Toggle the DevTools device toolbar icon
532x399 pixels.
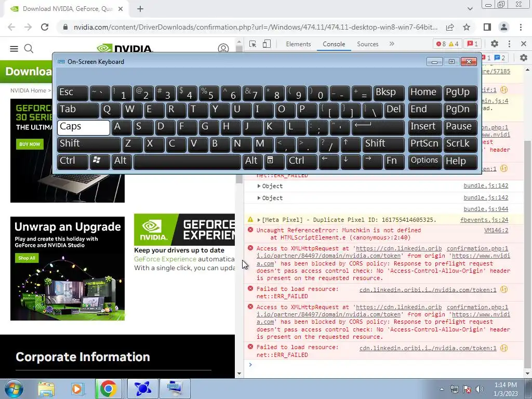click(267, 44)
